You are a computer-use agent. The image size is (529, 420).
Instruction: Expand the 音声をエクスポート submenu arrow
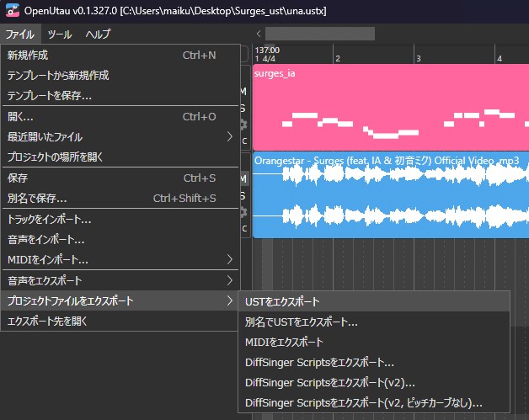point(230,280)
